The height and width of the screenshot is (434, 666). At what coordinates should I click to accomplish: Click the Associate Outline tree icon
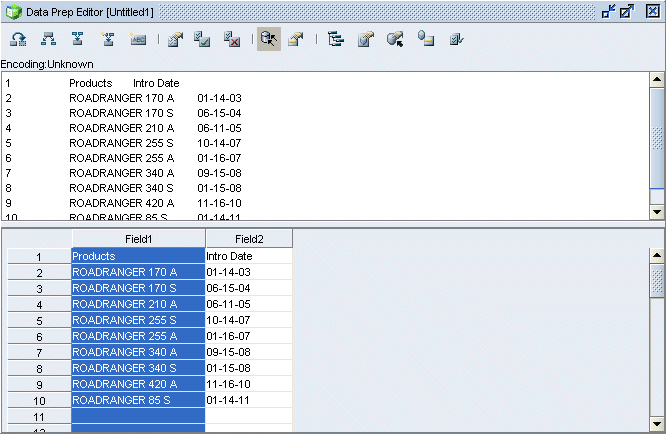(336, 39)
